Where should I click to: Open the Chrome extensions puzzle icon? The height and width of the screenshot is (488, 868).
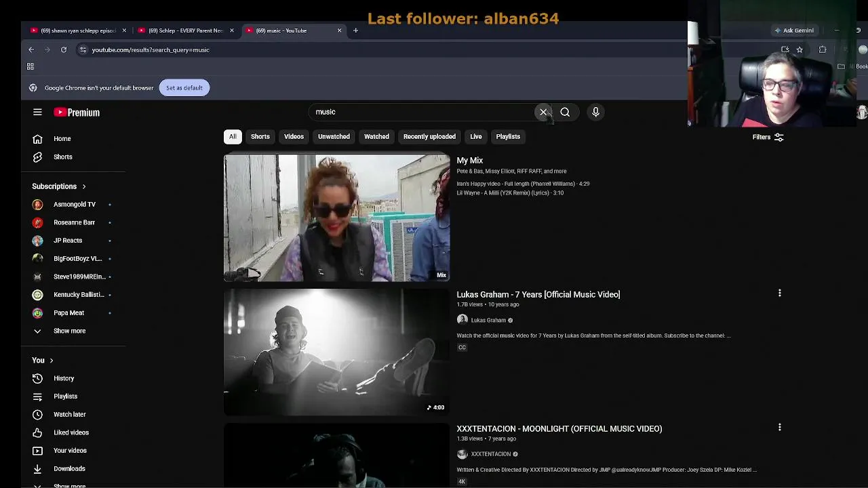(823, 49)
